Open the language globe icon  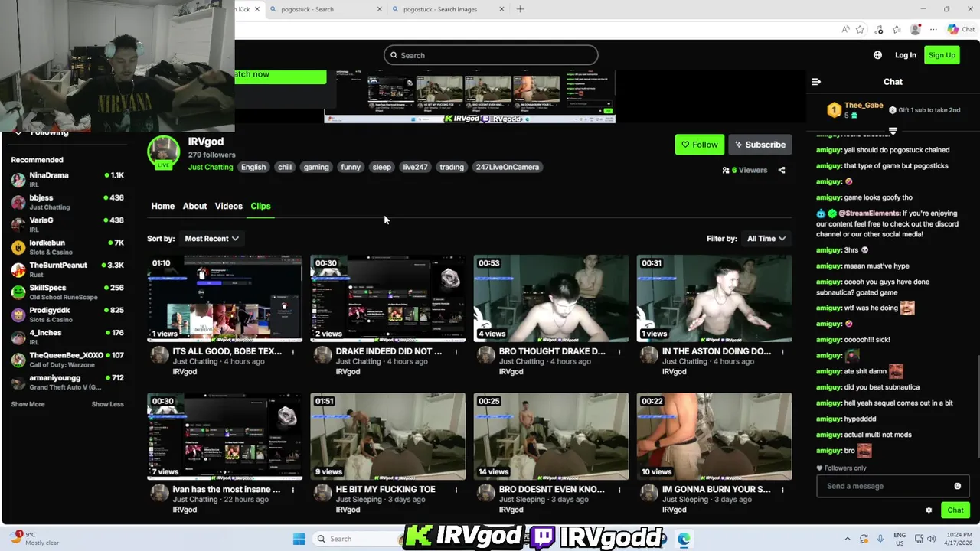click(x=877, y=55)
